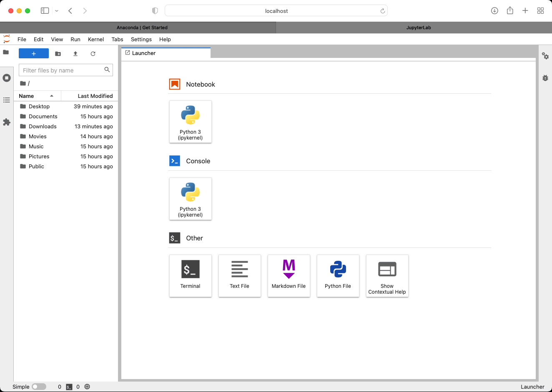Open the Running Terminals and Kernels sidebar
This screenshot has height=392, width=552.
coord(7,78)
